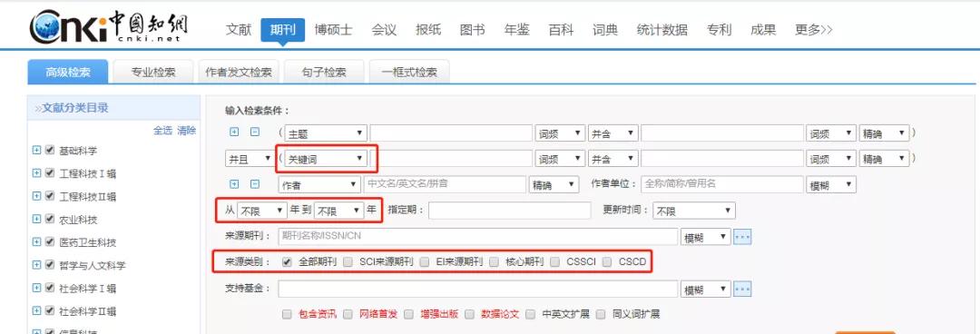Open the 作者 field type dropdown
This screenshot has width=980, height=334.
(318, 184)
